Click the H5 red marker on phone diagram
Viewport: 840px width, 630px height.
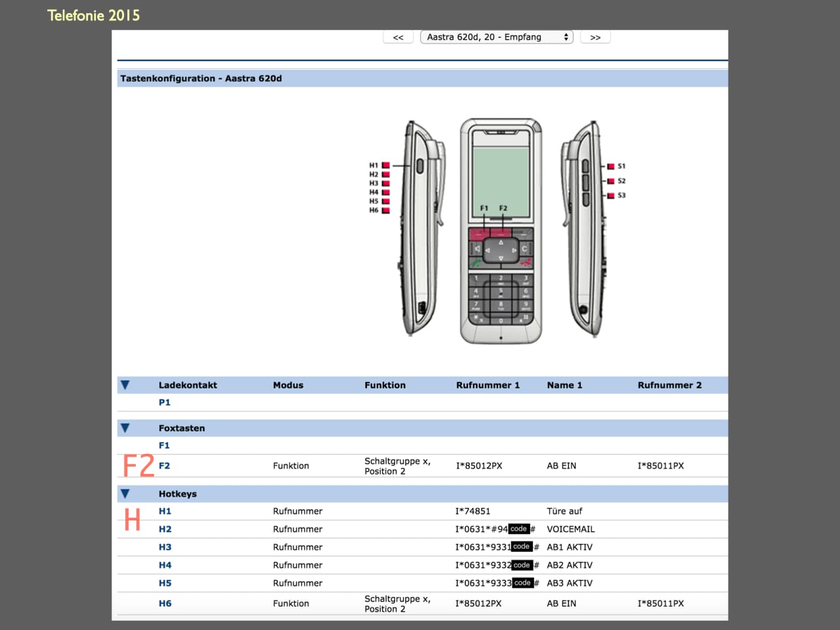click(386, 201)
